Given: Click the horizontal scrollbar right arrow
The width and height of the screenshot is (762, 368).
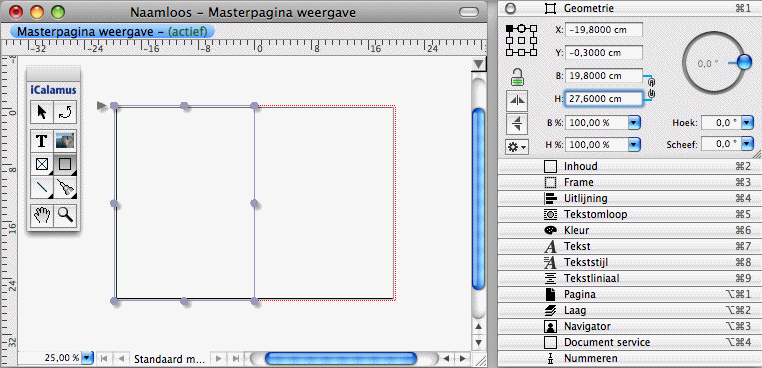Looking at the screenshot, I should click(462, 359).
